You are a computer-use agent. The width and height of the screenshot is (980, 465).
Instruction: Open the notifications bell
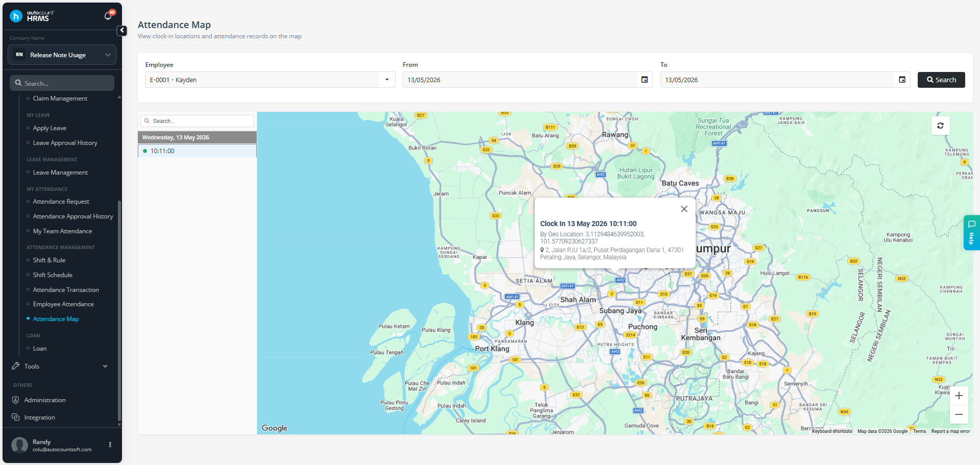(108, 16)
